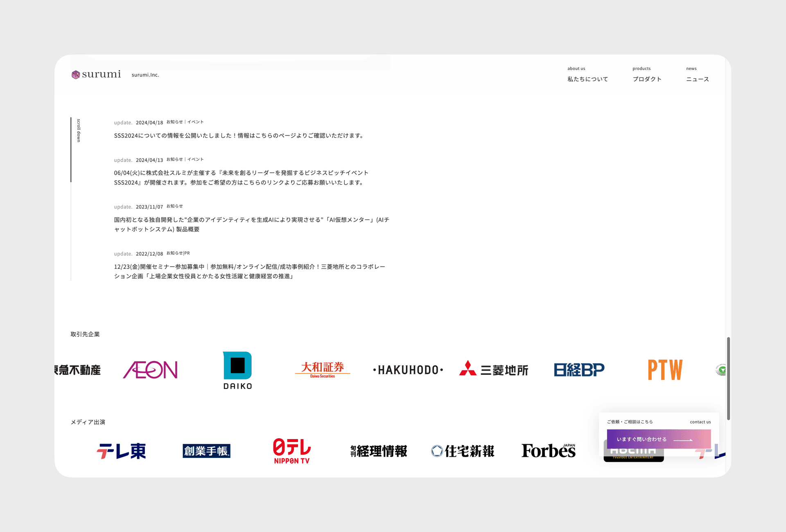786x532 pixels.
Task: Click the HAKUHODO client logo
Action: point(408,370)
